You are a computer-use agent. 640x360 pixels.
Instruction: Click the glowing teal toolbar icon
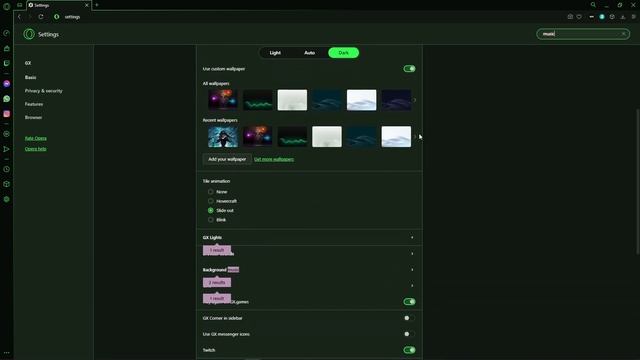pos(602,17)
